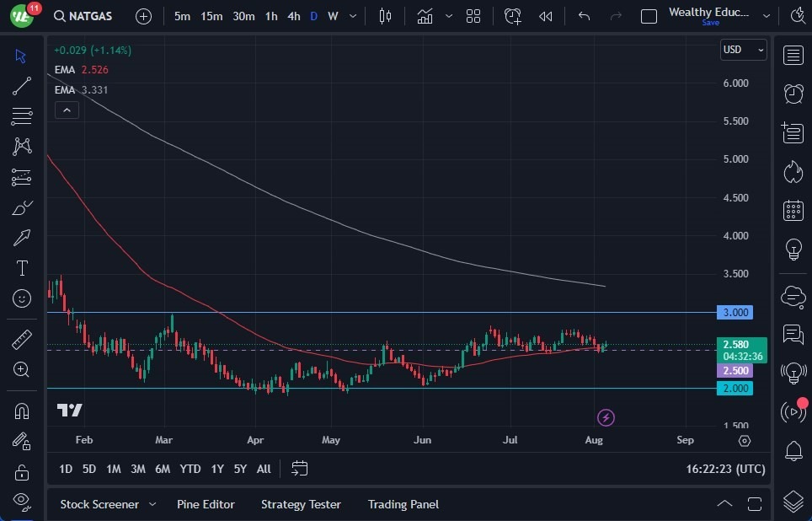This screenshot has width=812, height=521.
Task: Toggle lock all drawing tools
Action: coord(21,472)
